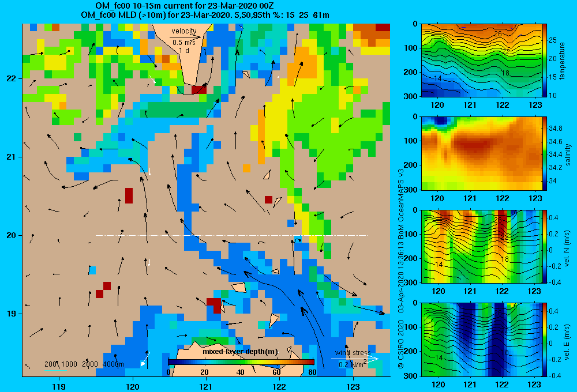Click the 'vel. N (m/s)' label
Screen dimensions: 577x392
567,248
